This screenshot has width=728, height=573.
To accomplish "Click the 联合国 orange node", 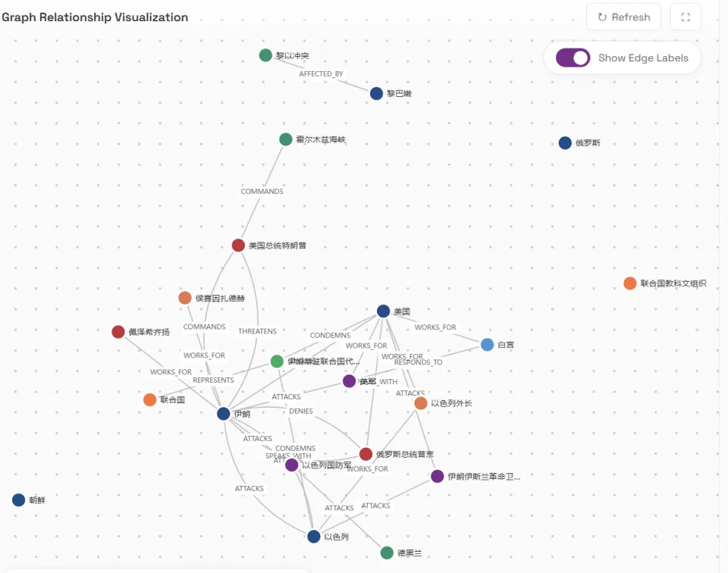I will point(150,399).
